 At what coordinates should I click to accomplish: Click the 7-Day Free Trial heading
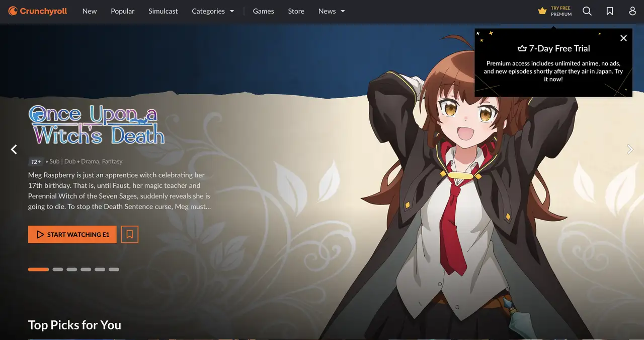click(x=553, y=48)
